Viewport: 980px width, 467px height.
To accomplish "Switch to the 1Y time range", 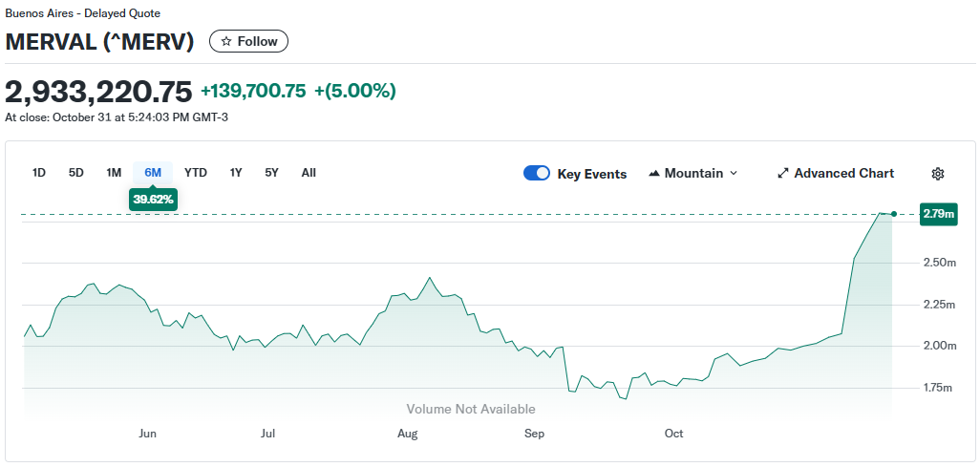I will pyautogui.click(x=236, y=173).
